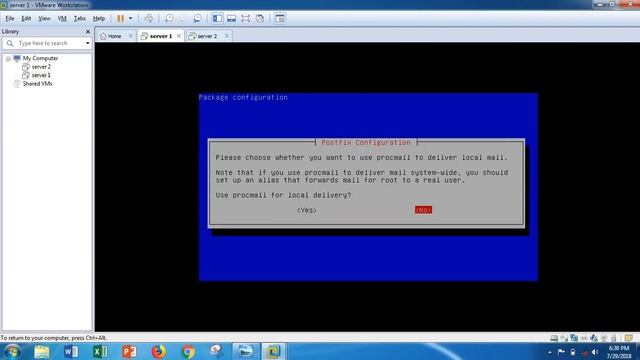The height and width of the screenshot is (360, 640).
Task: Open the Tabs menu
Action: pyautogui.click(x=80, y=18)
